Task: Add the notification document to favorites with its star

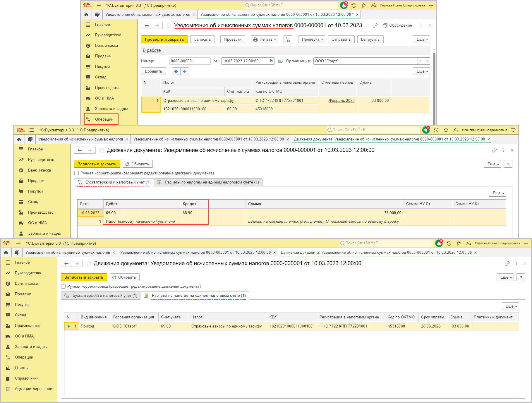Action: [169, 25]
